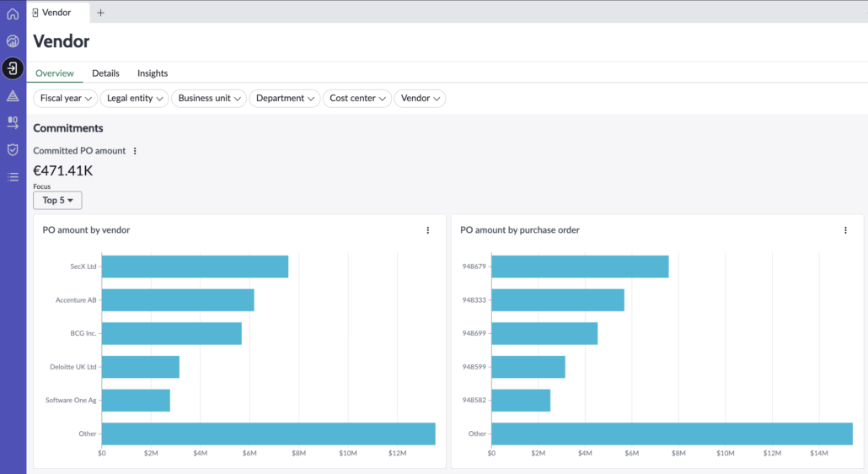868x474 pixels.
Task: Open Committed PO amount options menu
Action: click(x=135, y=151)
